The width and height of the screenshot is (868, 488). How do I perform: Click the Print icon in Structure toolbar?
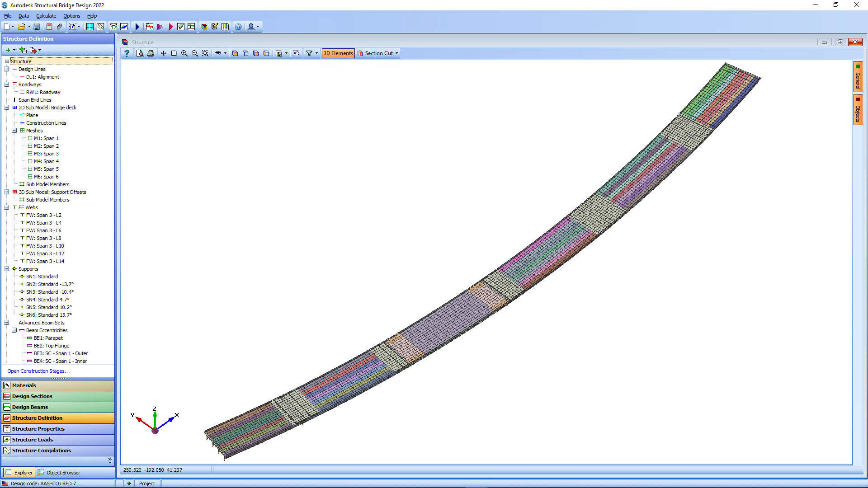coord(151,53)
